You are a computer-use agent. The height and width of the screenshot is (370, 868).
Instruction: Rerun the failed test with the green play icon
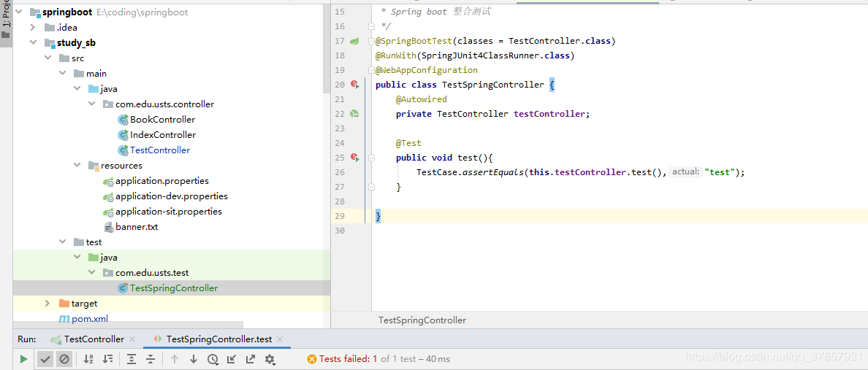tap(23, 359)
